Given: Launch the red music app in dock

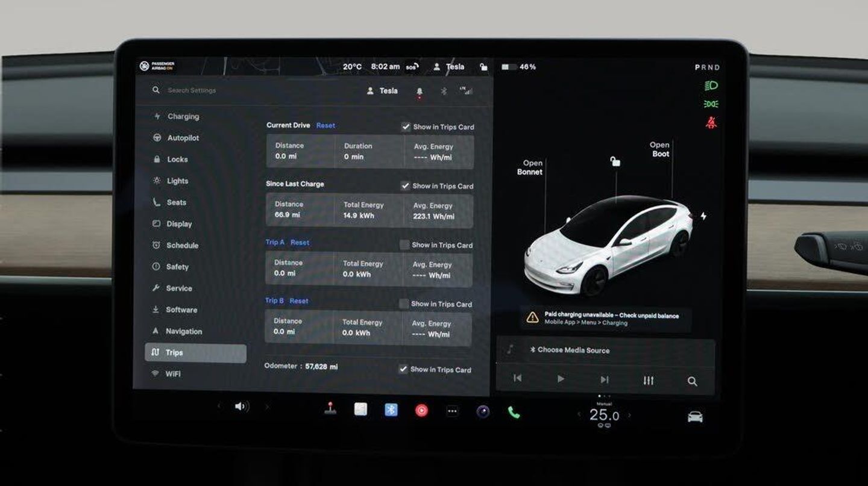Looking at the screenshot, I should [421, 410].
